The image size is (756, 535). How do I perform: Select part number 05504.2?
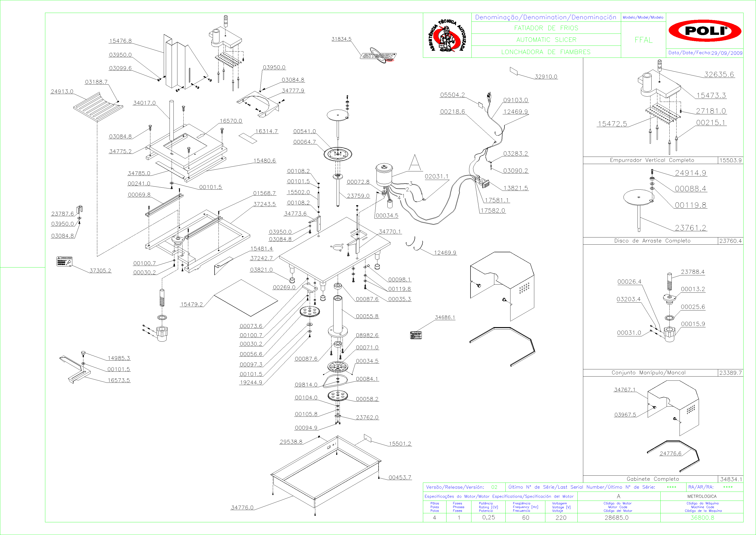click(453, 95)
